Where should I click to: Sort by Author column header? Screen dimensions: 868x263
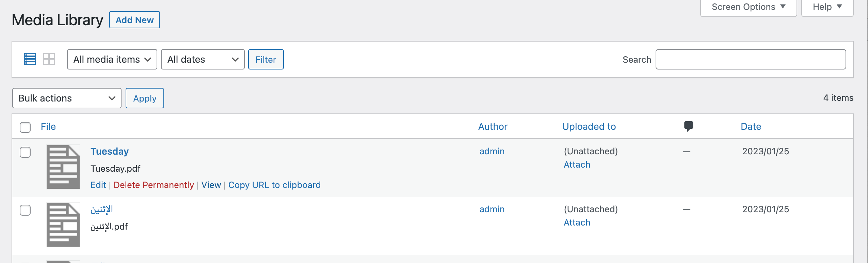[493, 126]
